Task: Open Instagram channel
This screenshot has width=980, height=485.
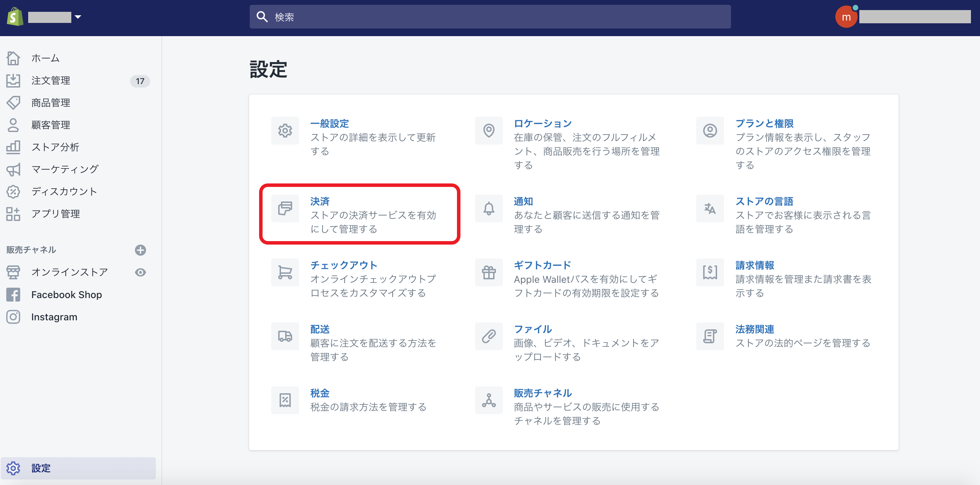Action: coord(54,317)
